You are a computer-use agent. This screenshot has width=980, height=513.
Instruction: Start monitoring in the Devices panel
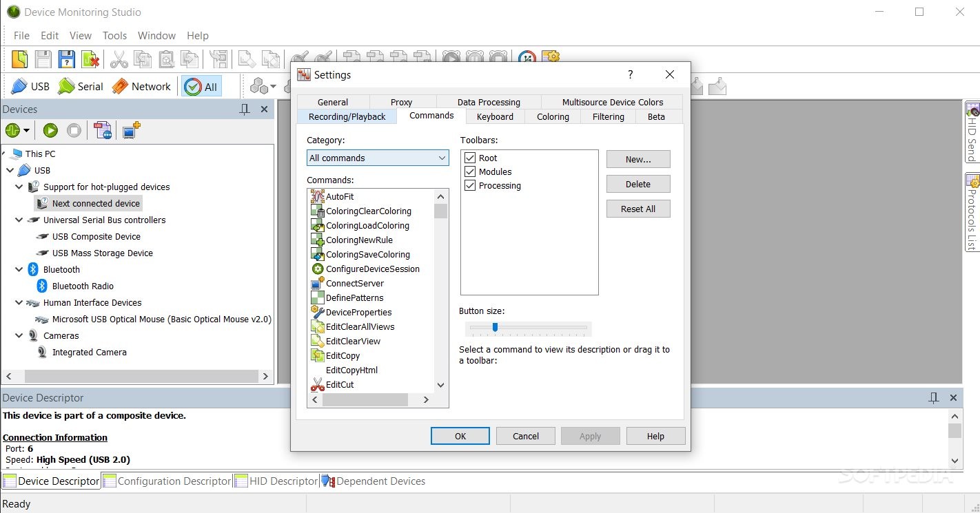(x=49, y=130)
